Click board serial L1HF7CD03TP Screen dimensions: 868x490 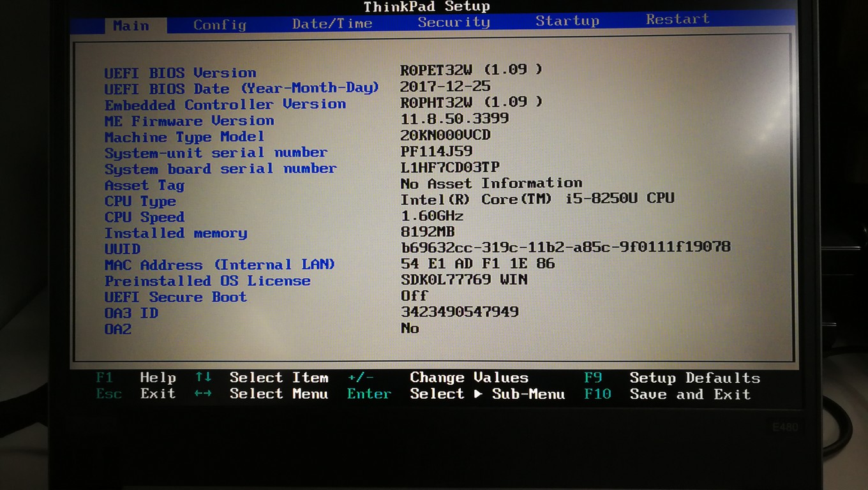pyautogui.click(x=450, y=167)
